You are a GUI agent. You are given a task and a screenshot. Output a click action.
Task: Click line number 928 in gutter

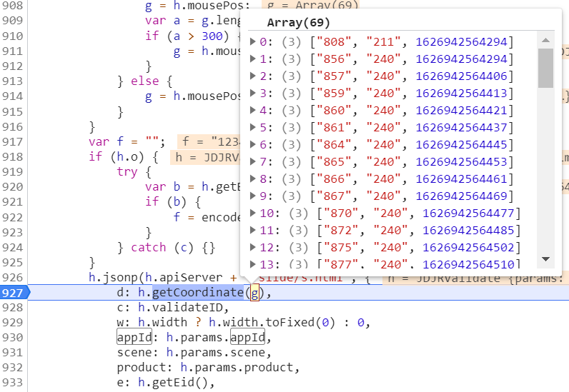tap(12, 308)
